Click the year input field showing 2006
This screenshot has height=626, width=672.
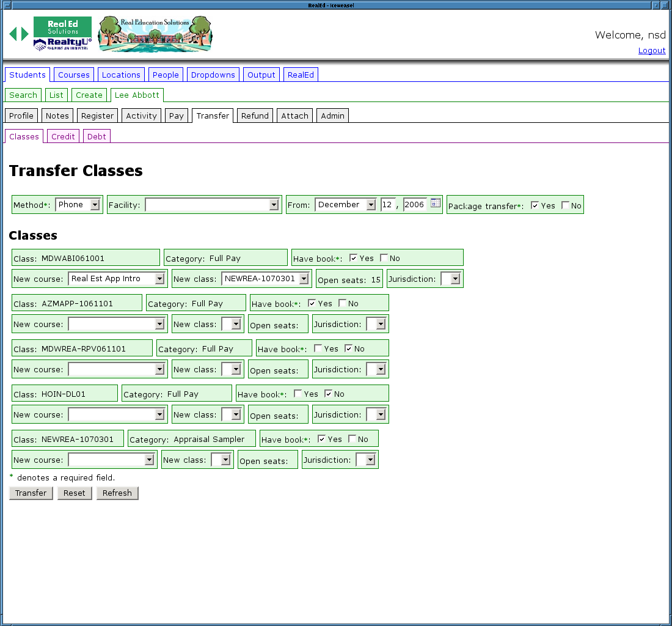(x=414, y=205)
